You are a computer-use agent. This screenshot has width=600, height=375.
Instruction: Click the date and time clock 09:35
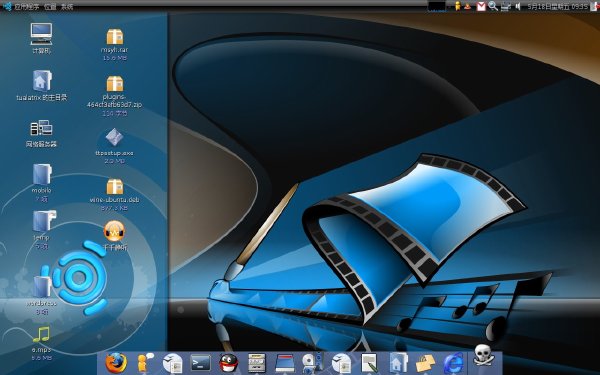[x=557, y=7]
